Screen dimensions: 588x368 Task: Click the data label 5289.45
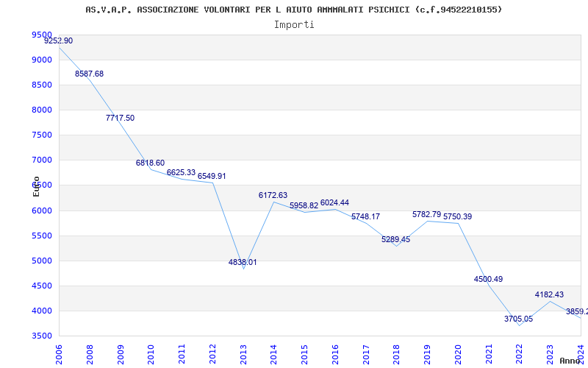pyautogui.click(x=396, y=240)
